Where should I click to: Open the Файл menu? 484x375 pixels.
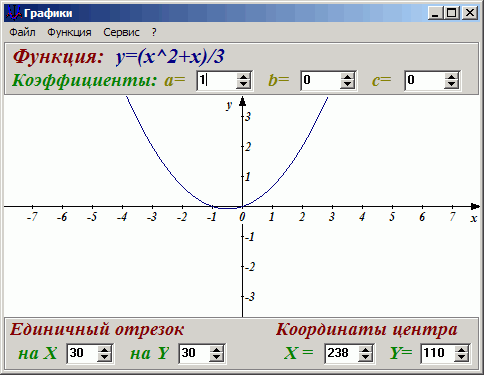tap(22, 32)
